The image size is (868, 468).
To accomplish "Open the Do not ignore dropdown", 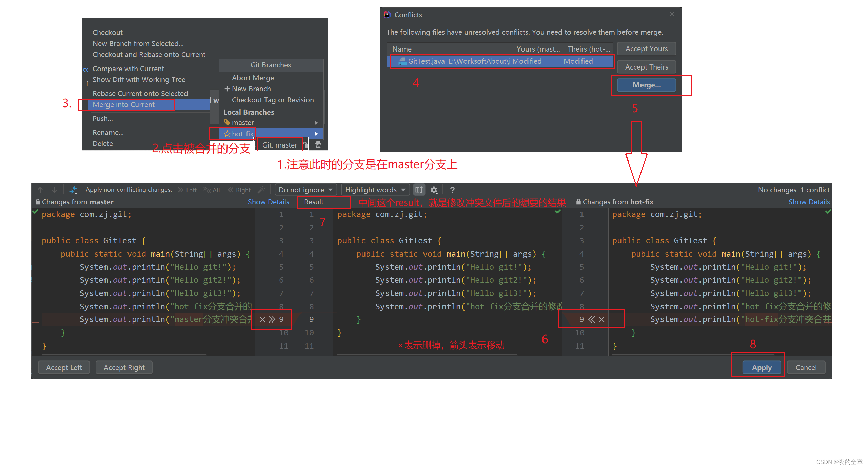I will click(x=305, y=190).
